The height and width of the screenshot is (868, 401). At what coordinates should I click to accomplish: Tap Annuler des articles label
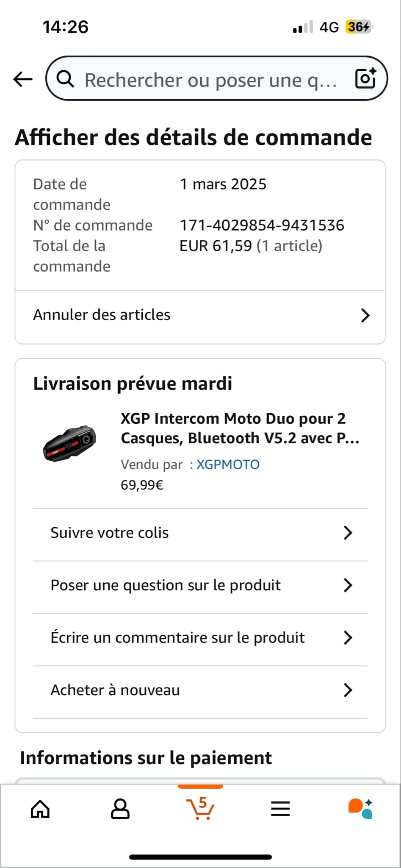pyautogui.click(x=102, y=315)
